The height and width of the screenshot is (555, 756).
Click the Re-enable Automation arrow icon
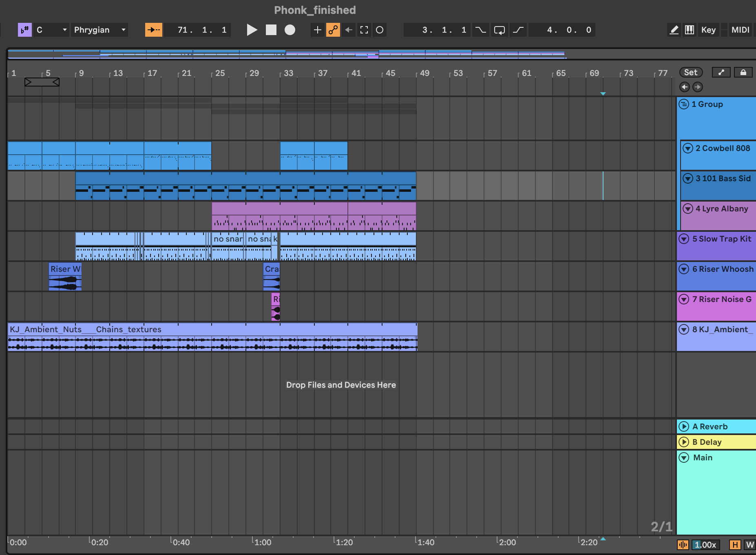349,30
